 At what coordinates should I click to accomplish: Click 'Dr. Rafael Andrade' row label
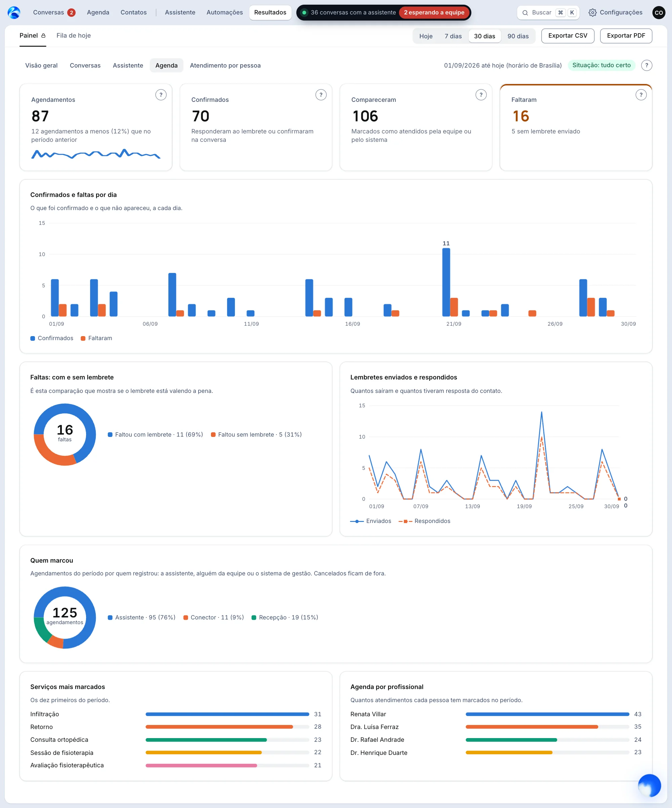377,739
